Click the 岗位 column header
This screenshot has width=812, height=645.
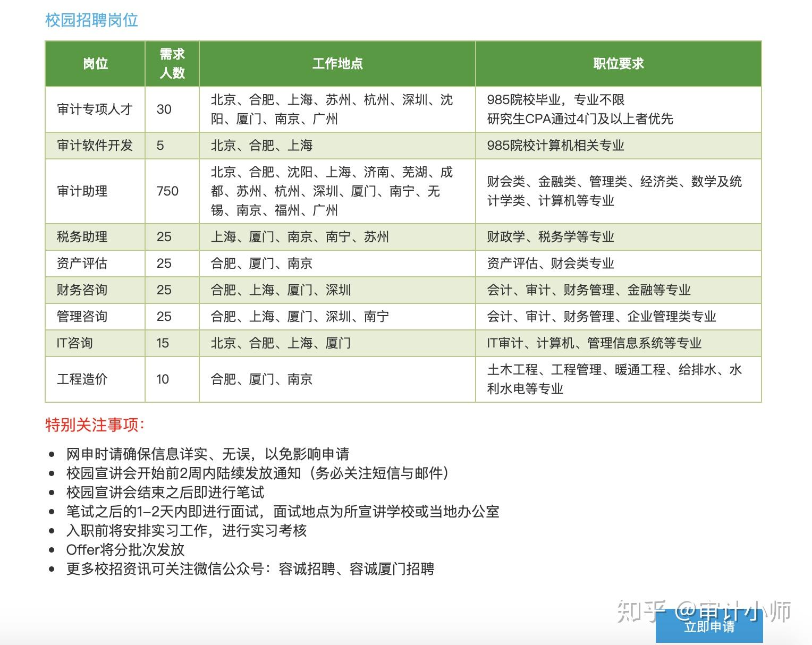pos(95,64)
